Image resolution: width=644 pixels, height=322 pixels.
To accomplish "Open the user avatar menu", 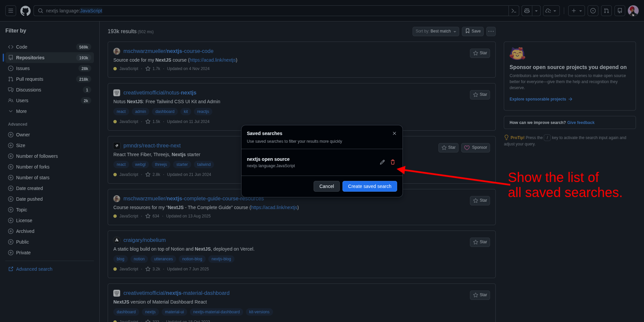I will 633,11.
